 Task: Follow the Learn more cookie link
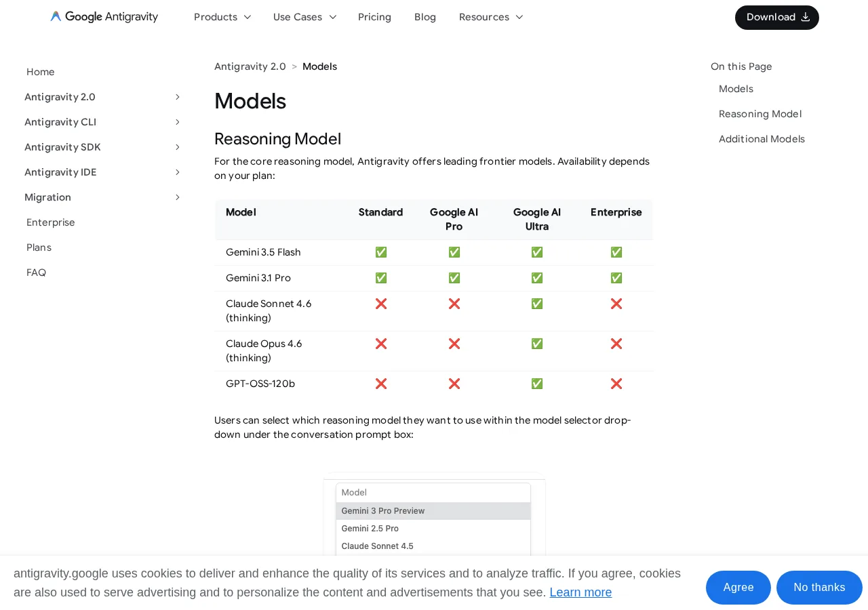[x=580, y=592]
